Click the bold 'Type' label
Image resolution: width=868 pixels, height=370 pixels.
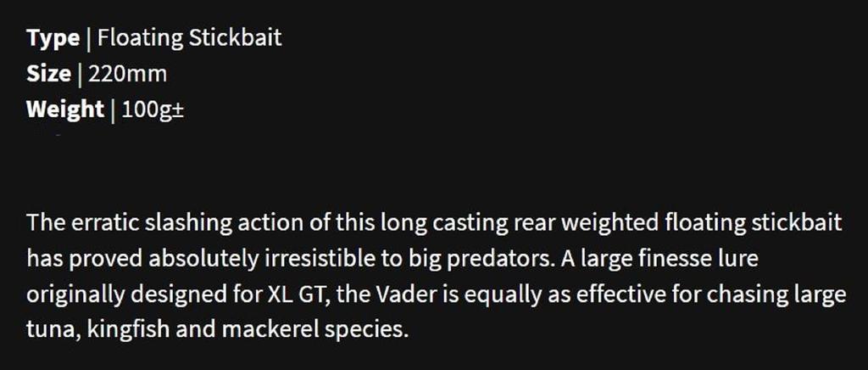click(x=53, y=38)
